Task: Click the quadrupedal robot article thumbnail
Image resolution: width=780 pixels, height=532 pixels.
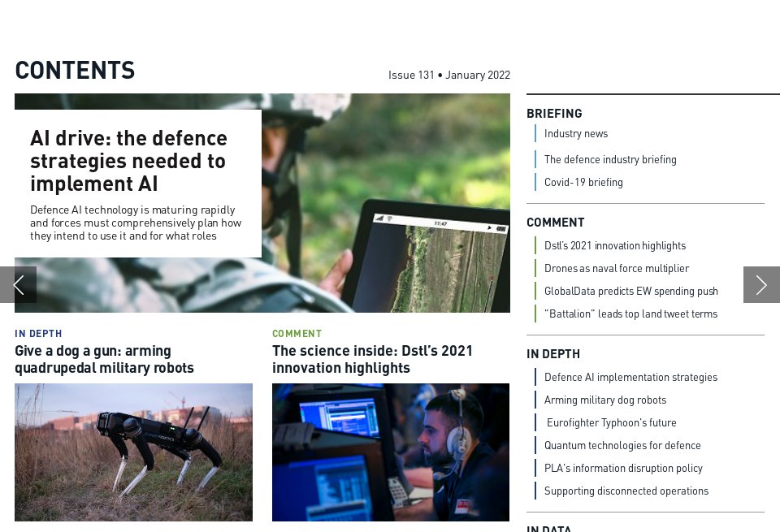Action: pos(133,452)
